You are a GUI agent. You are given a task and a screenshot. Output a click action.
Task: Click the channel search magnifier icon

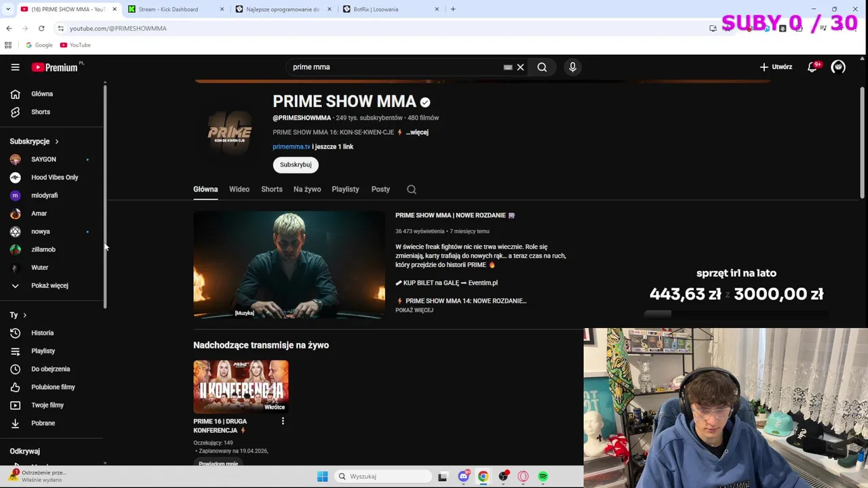coord(412,190)
